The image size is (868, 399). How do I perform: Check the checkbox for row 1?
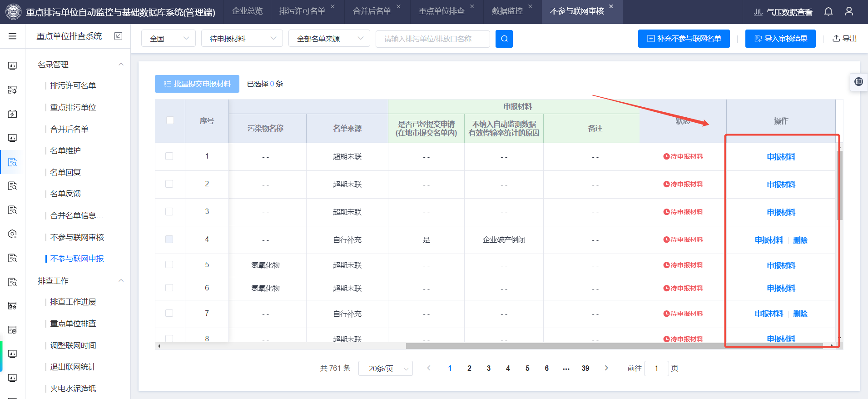(169, 156)
